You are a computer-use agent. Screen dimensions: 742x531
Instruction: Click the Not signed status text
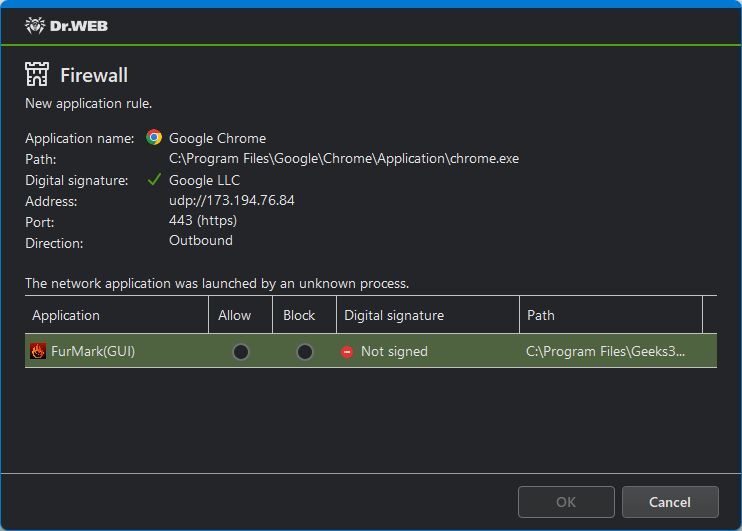394,352
